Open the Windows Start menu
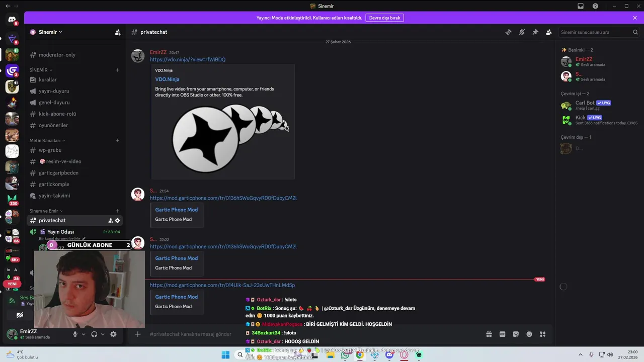The height and width of the screenshot is (362, 644). [225, 355]
